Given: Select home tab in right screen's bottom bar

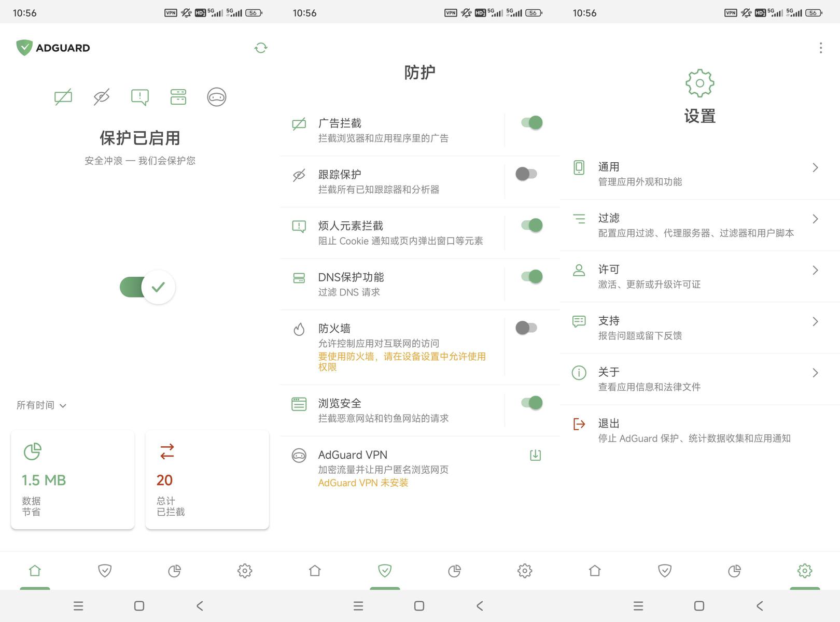Looking at the screenshot, I should point(595,571).
